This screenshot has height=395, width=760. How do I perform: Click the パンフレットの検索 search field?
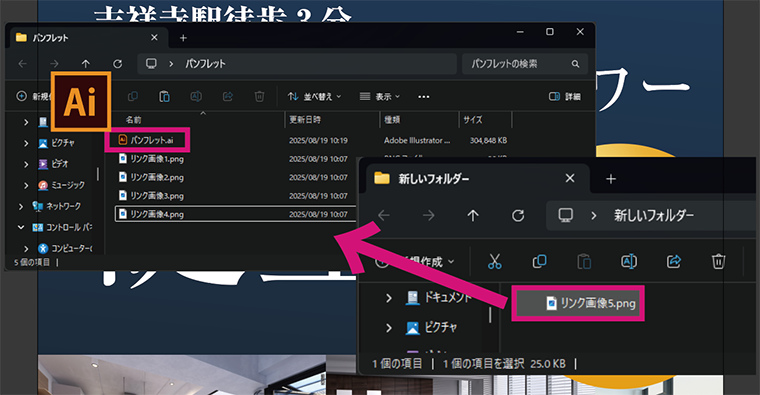click(525, 63)
